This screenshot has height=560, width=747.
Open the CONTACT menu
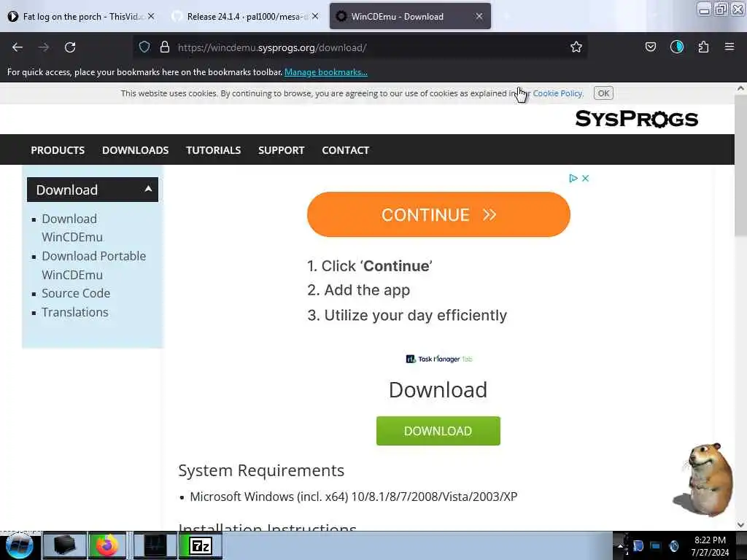click(345, 150)
